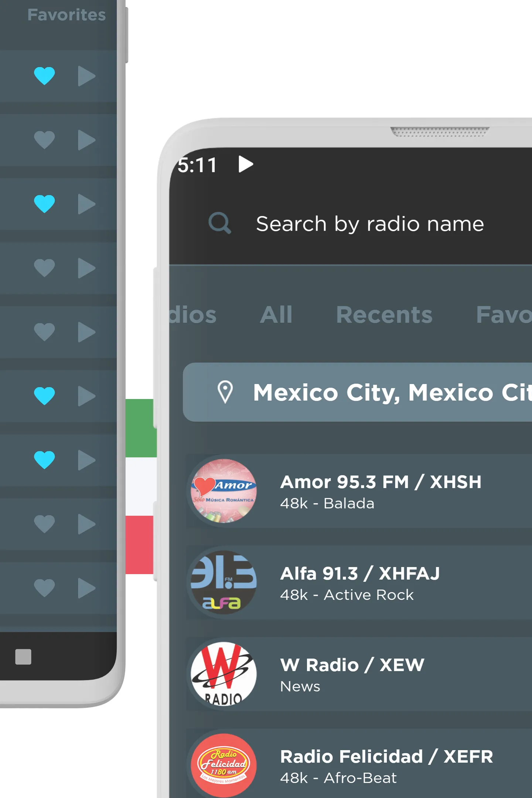
Task: Tap the Radio Felicidad 1180 am logo
Action: pos(224,765)
